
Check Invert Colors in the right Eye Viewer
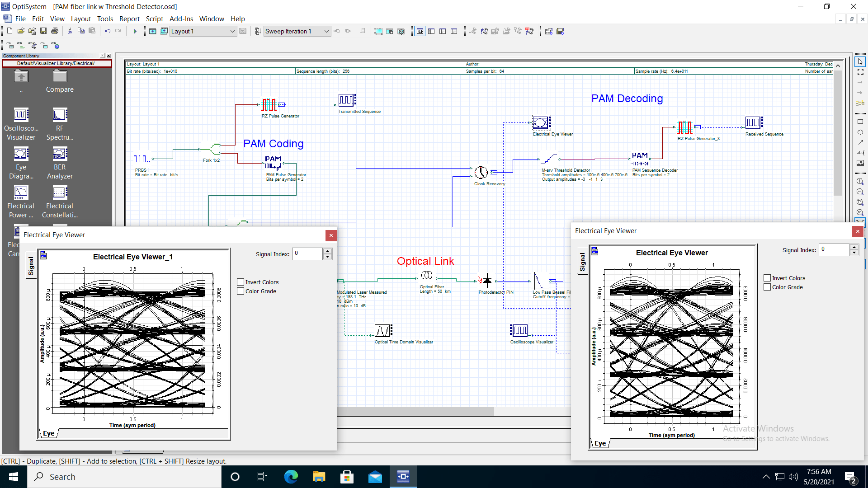[x=767, y=278]
